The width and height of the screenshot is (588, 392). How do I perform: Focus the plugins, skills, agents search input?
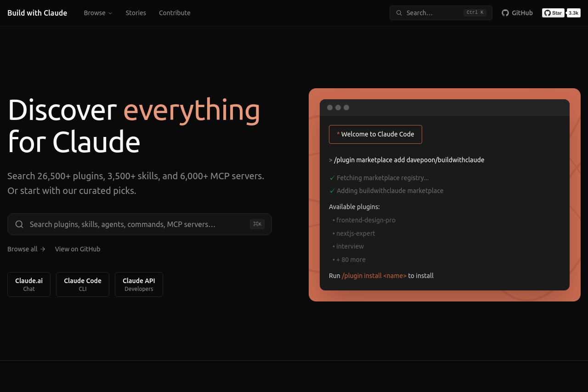click(x=140, y=224)
